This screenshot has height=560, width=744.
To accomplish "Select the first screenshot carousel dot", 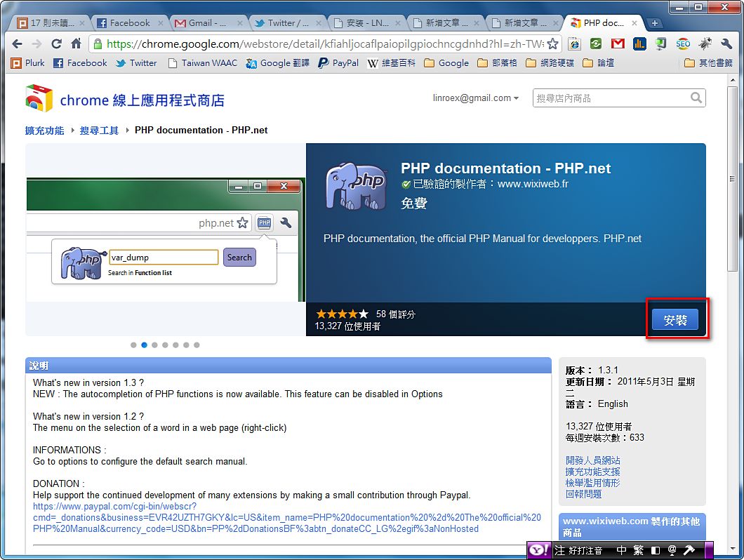I will coord(133,345).
